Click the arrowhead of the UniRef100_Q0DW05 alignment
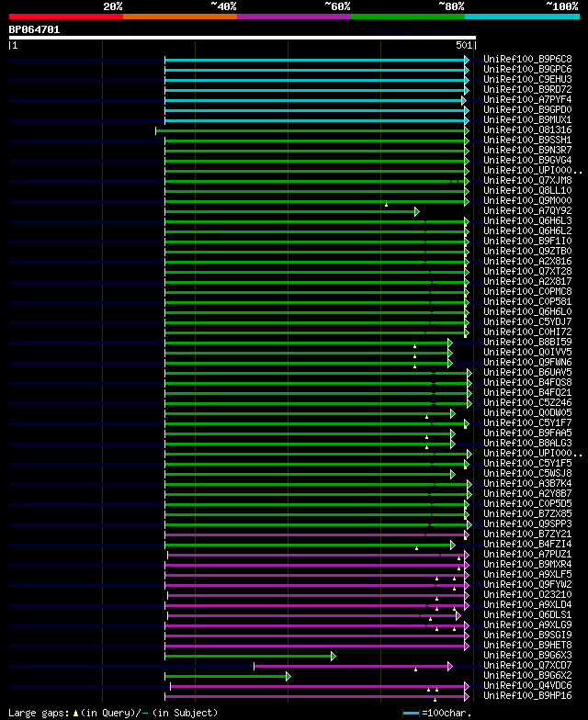Viewport: 588px width, 720px height. pyautogui.click(x=453, y=413)
